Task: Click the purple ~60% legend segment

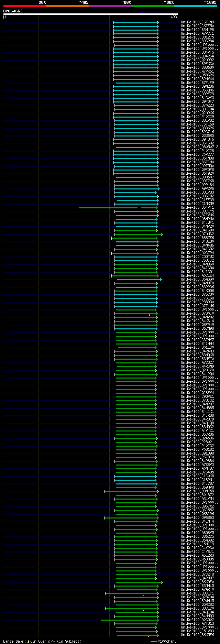Action: pos(110,6)
